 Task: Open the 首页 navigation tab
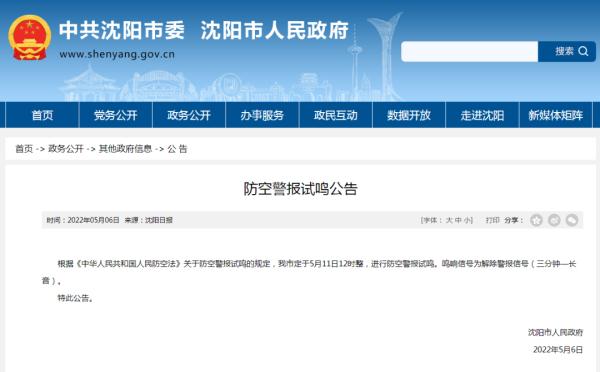click(x=42, y=115)
